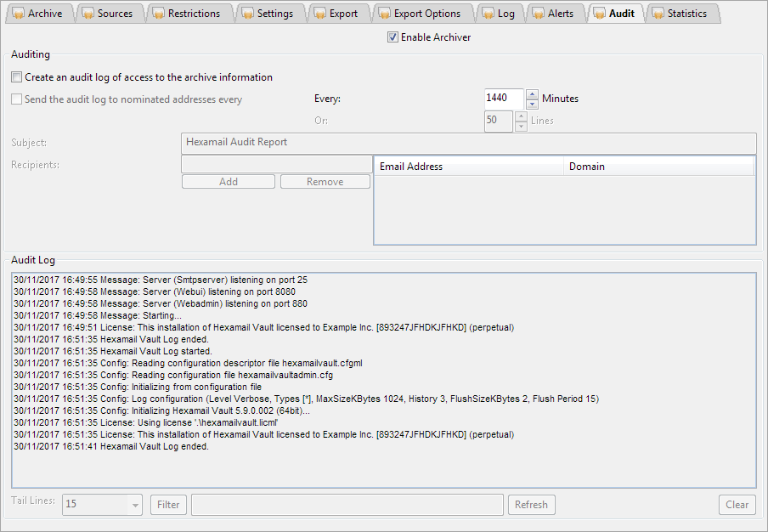Viewport: 768px width, 532px height.
Task: Enable creating an audit log of access
Action: [x=17, y=77]
